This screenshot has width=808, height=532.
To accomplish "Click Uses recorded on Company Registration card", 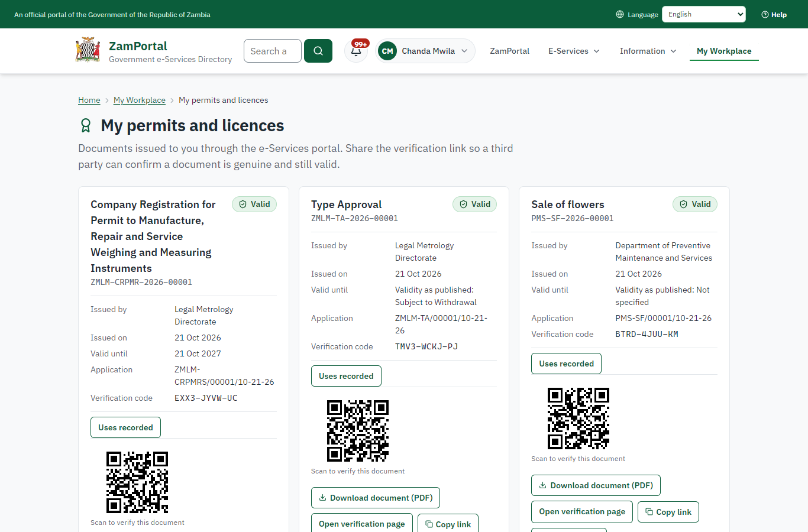I will [x=125, y=427].
